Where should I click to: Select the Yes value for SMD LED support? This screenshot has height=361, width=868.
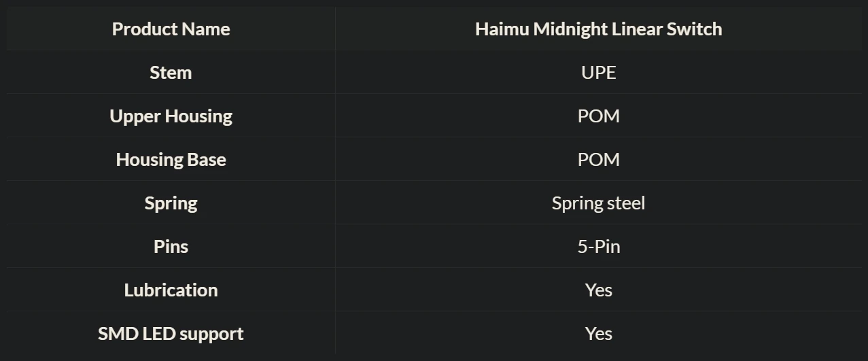tap(598, 334)
